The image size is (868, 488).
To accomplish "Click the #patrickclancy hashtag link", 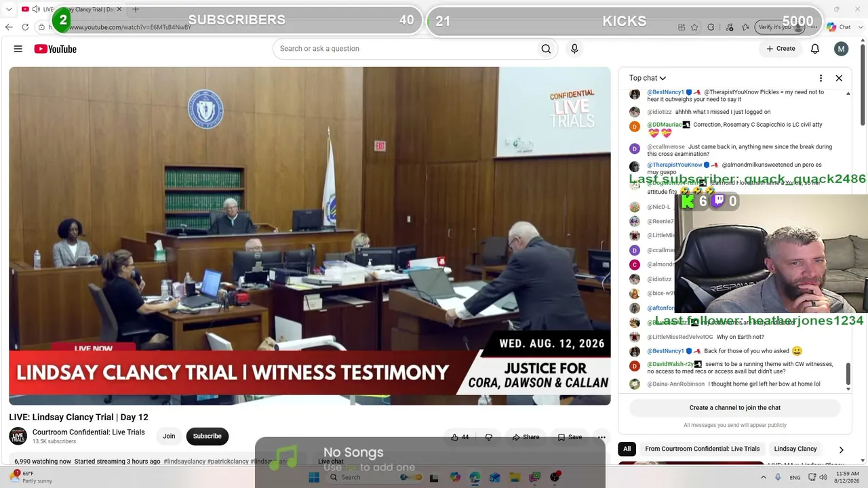I will 229,462.
